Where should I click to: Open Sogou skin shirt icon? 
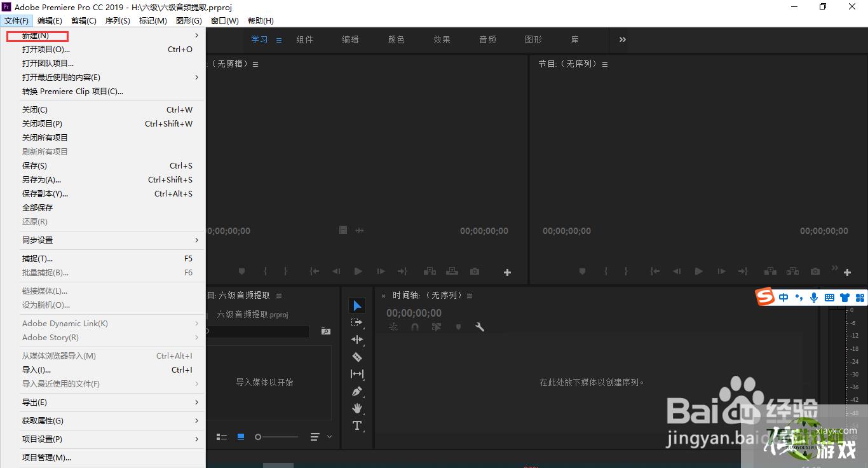tap(844, 297)
